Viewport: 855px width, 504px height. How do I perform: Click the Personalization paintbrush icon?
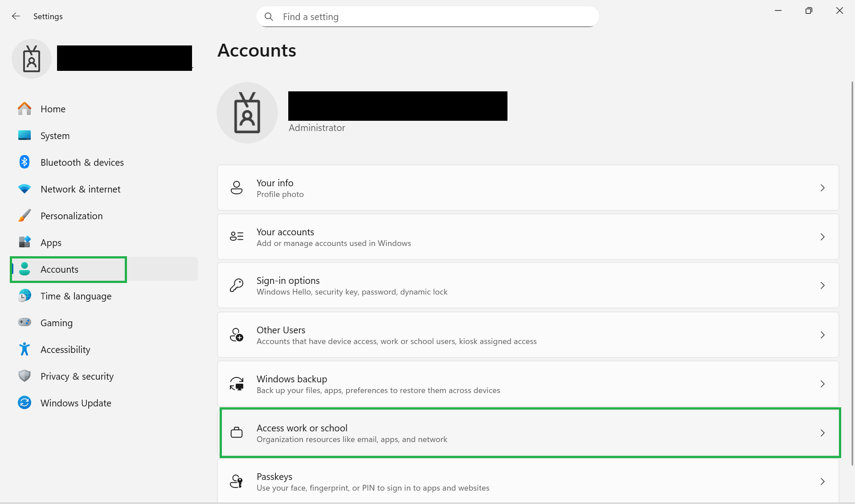[25, 216]
